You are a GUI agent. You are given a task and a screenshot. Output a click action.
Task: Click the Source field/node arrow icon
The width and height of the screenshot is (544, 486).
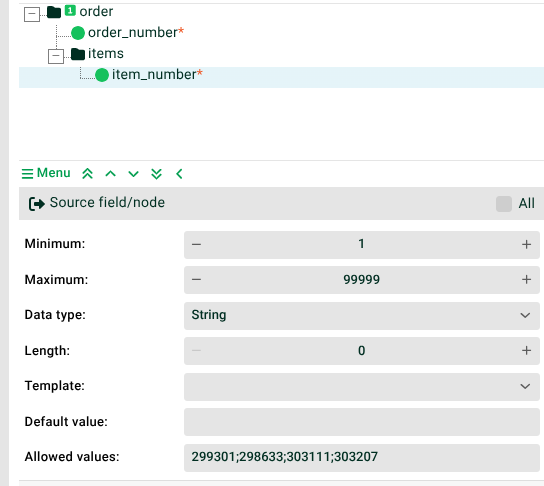[37, 204]
